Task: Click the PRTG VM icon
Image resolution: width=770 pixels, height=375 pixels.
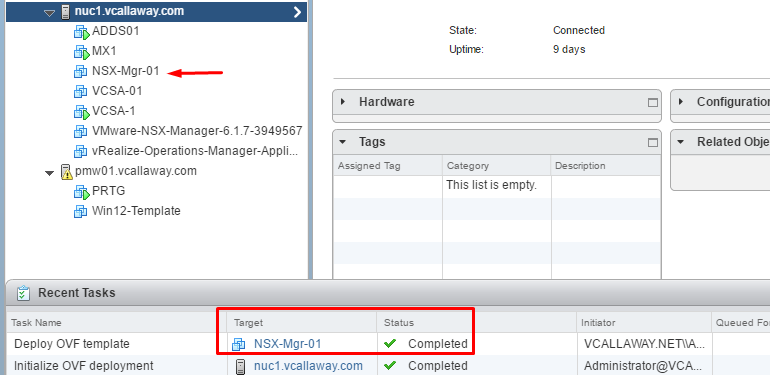Action: coord(82,191)
